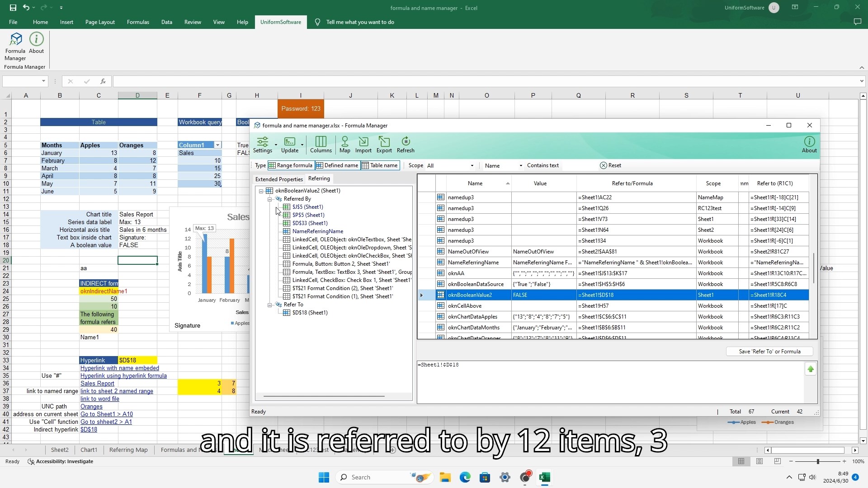The height and width of the screenshot is (488, 868).
Task: Click the Export icon
Action: [x=384, y=145]
